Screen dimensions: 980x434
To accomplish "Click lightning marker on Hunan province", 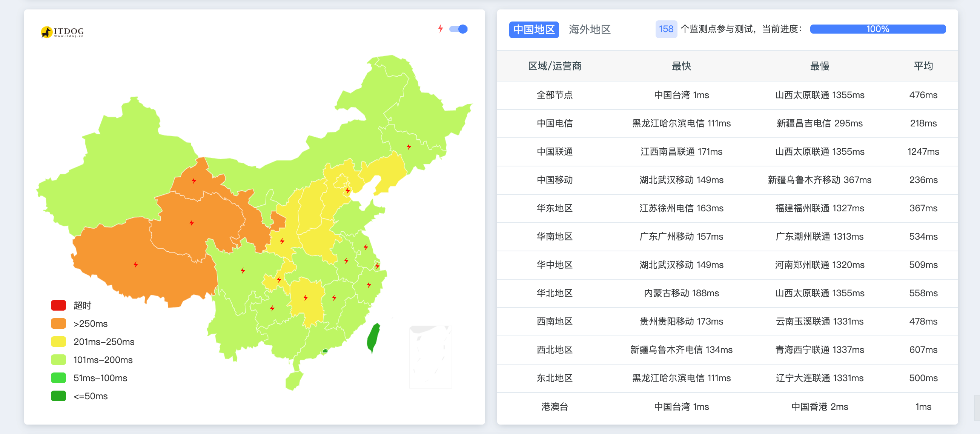I will [x=306, y=297].
